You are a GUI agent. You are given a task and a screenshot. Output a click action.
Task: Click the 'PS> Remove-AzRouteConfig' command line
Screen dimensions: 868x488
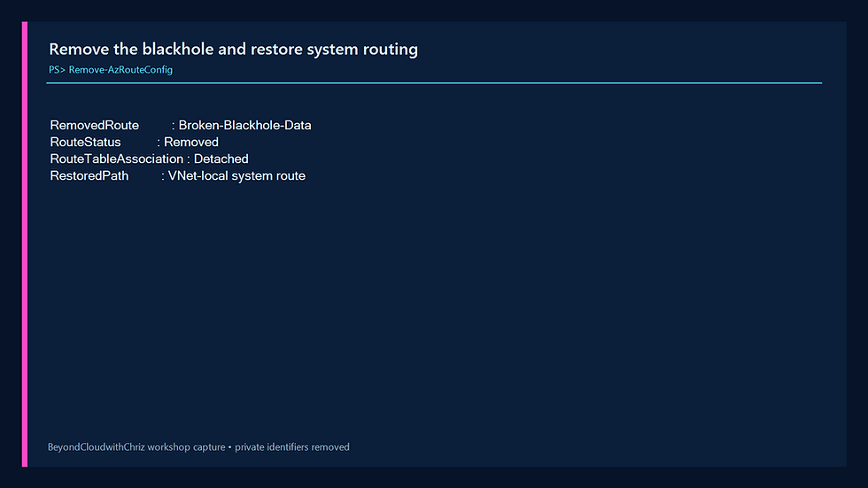pyautogui.click(x=111, y=70)
